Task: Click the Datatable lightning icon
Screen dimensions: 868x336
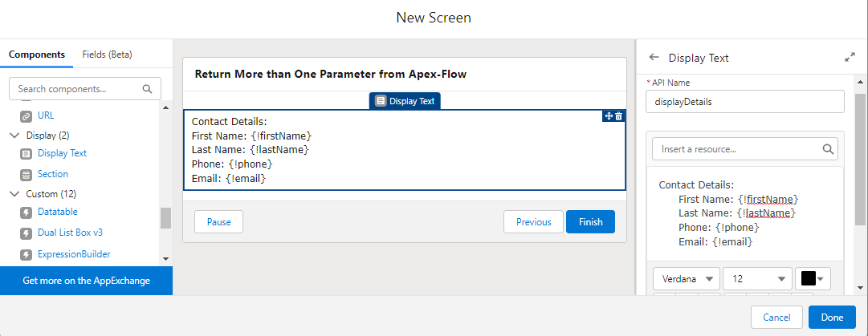Action: tap(26, 213)
